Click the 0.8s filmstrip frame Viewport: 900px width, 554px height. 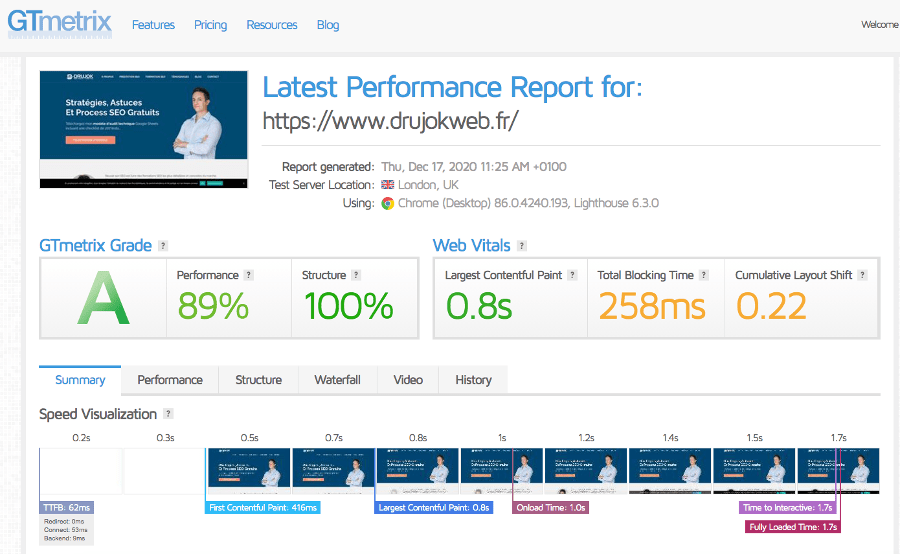(x=417, y=471)
